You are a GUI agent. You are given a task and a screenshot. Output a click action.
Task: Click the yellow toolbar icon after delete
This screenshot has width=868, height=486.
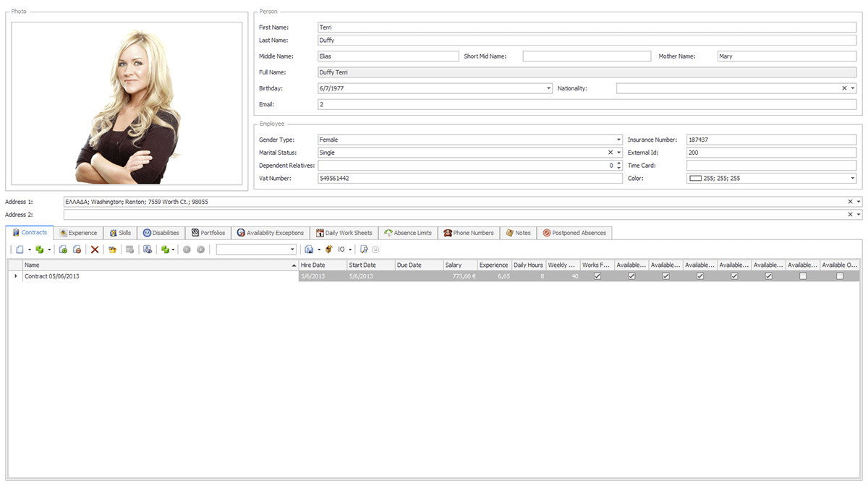click(x=112, y=249)
